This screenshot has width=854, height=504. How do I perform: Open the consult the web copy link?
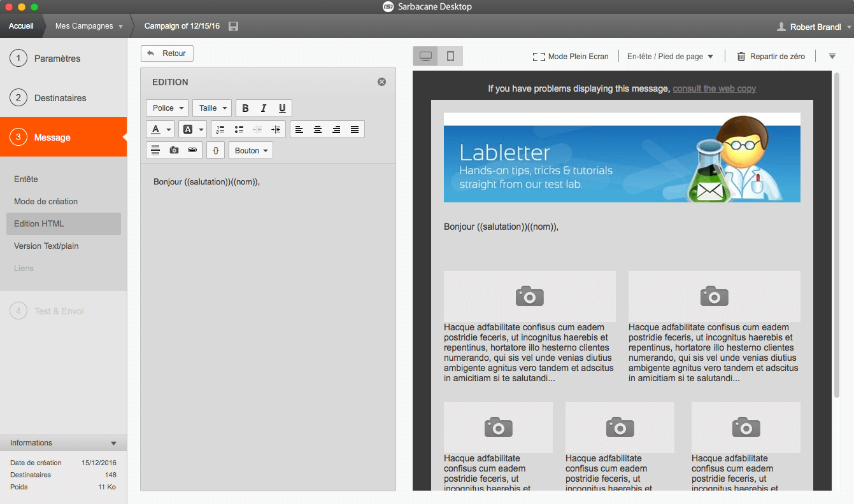tap(715, 88)
